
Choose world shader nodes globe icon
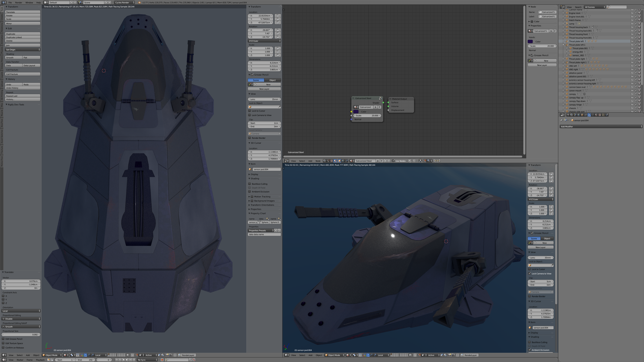coord(343,161)
